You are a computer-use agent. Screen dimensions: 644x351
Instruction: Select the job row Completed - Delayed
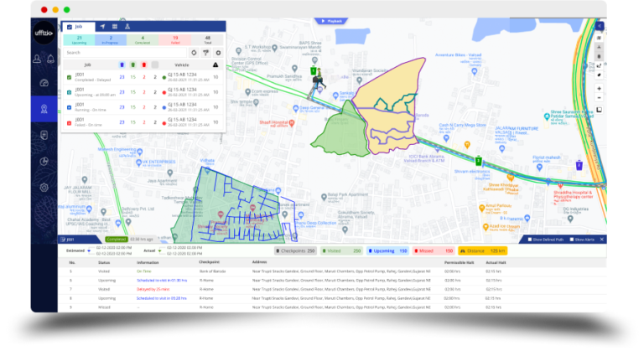[x=143, y=77]
